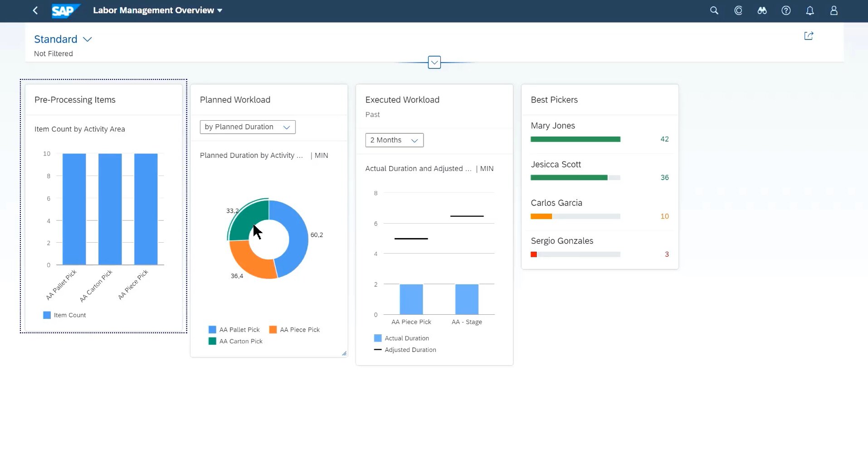
Task: Click the share icon at top right
Action: click(809, 36)
